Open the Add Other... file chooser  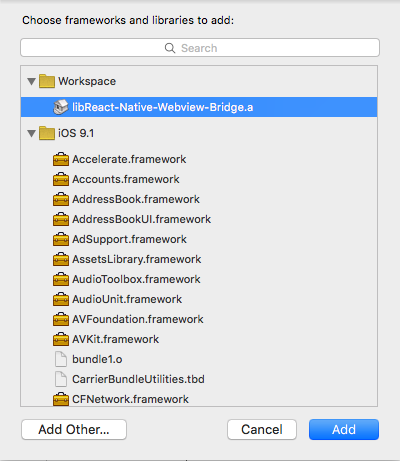click(x=74, y=429)
